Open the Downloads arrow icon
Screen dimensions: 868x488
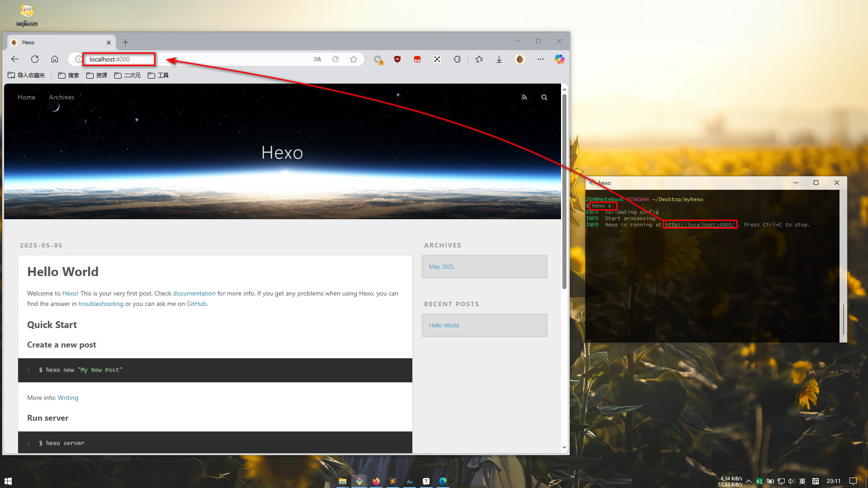pyautogui.click(x=499, y=59)
